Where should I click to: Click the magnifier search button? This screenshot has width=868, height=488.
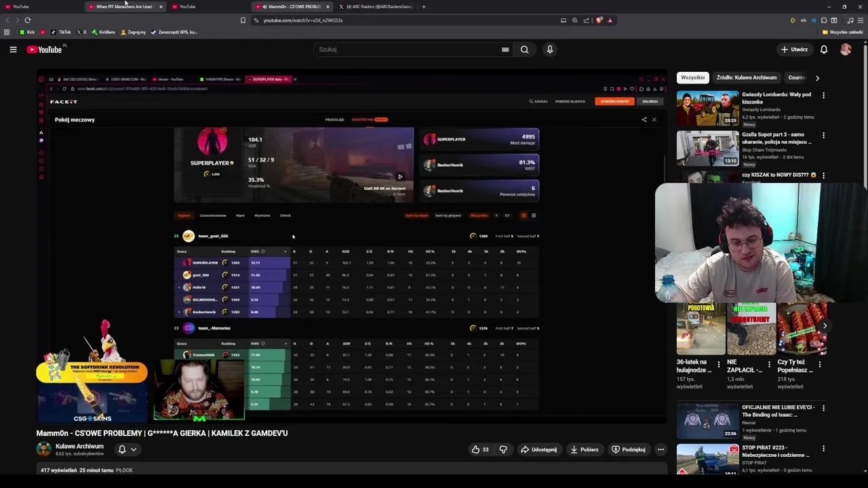524,49
